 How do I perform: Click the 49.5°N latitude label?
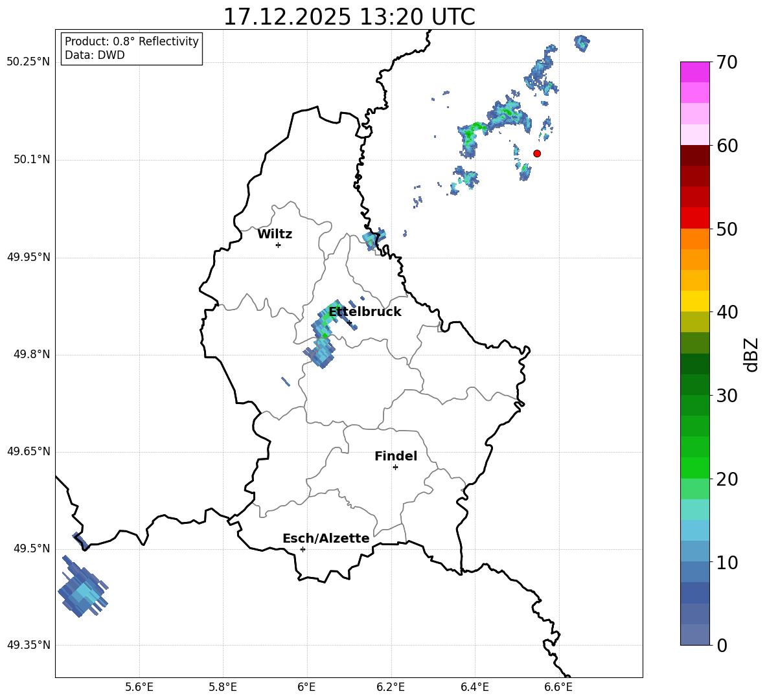pos(32,548)
